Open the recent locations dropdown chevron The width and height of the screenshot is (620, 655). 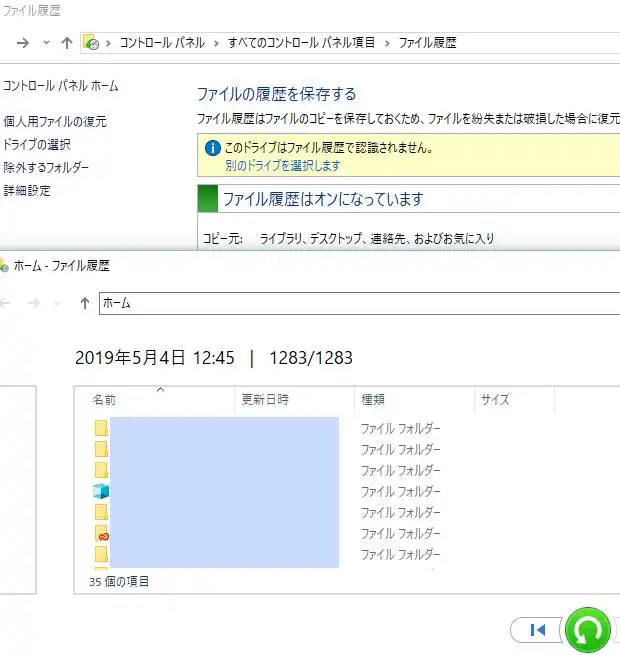46,43
